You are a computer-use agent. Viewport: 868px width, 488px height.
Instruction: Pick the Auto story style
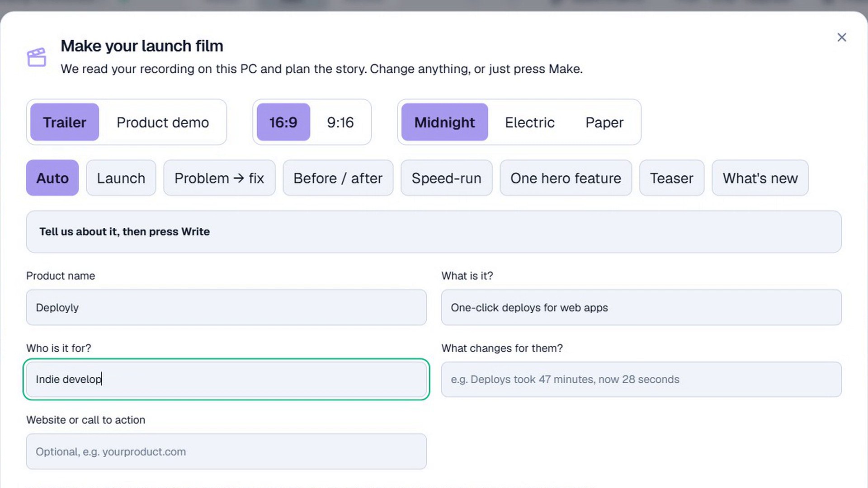(x=52, y=178)
